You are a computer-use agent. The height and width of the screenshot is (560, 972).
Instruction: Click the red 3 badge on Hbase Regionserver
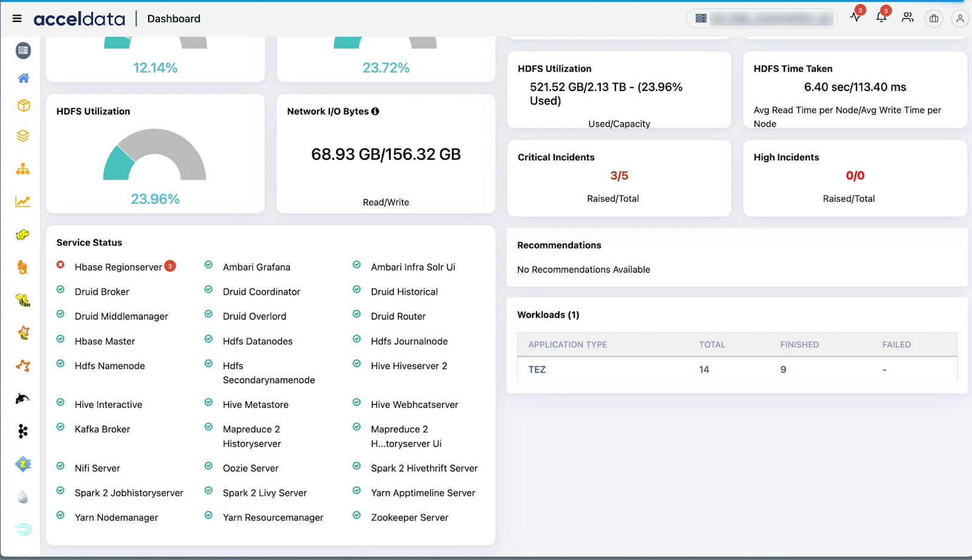coord(171,265)
